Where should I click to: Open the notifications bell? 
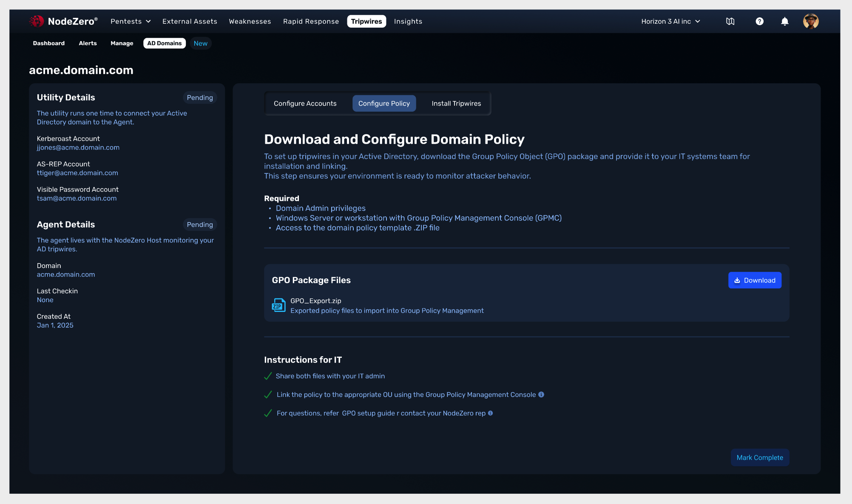click(784, 21)
